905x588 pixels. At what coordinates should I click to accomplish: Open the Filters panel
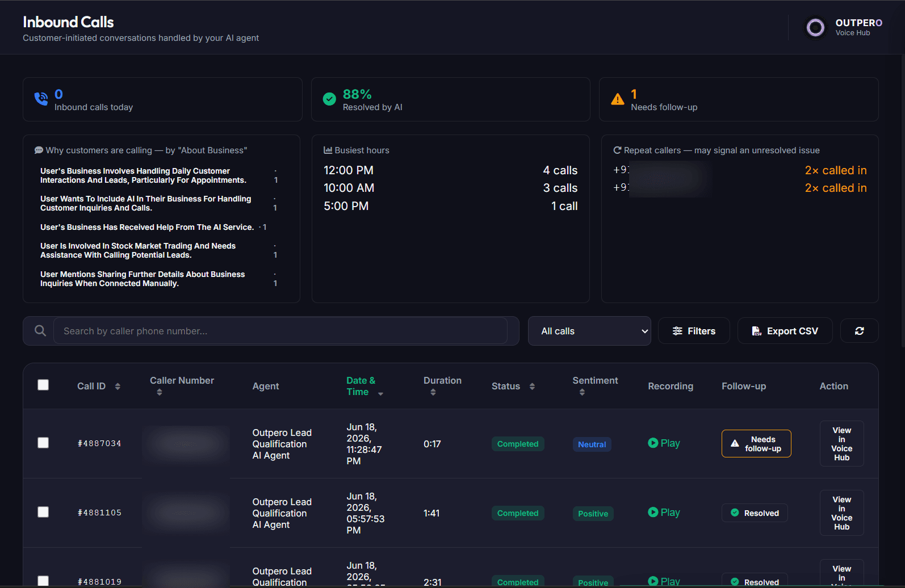pyautogui.click(x=694, y=331)
